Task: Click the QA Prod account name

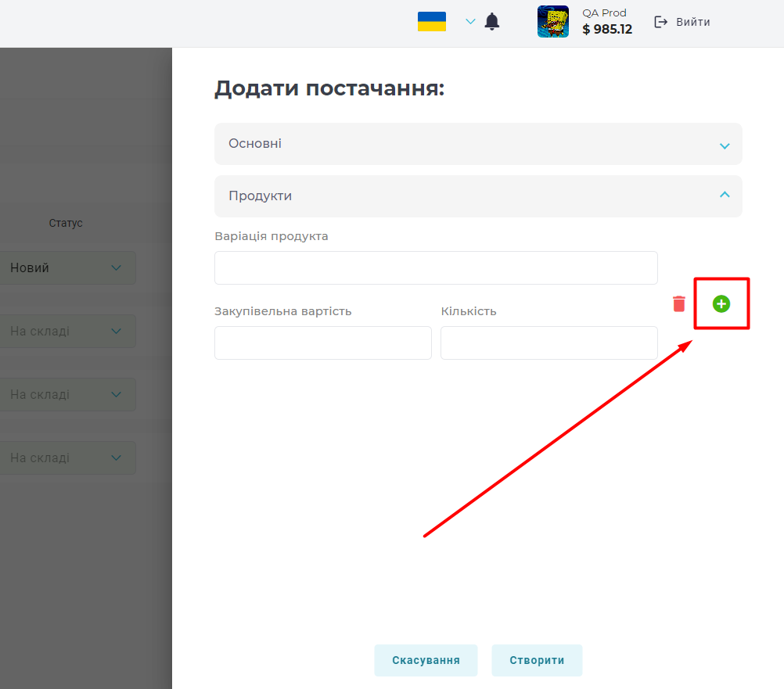Action: tap(604, 13)
